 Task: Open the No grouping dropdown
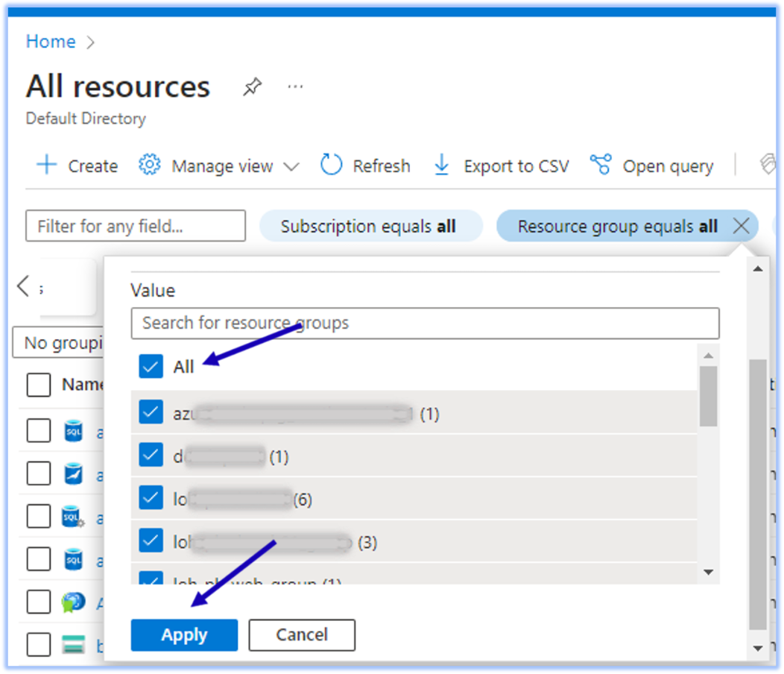(60, 343)
